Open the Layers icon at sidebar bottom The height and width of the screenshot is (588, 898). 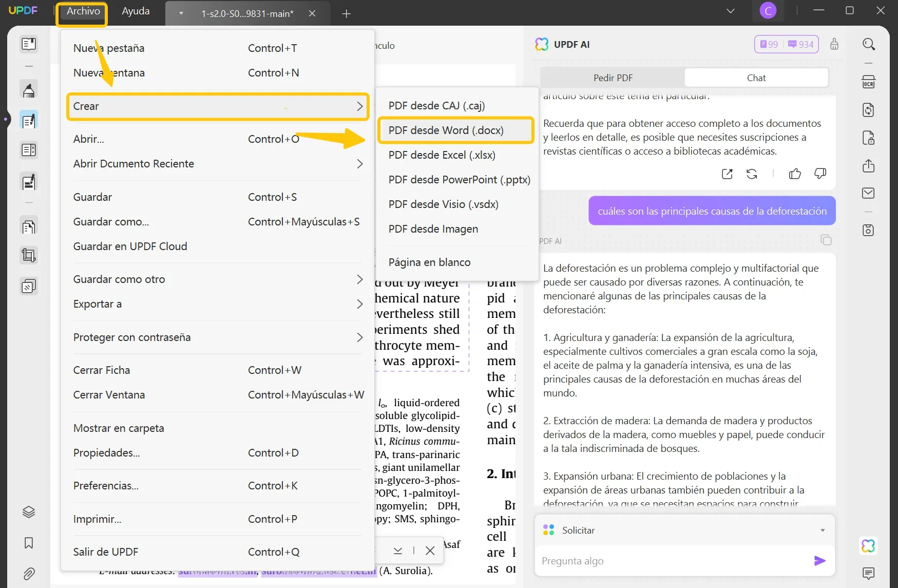pos(29,512)
